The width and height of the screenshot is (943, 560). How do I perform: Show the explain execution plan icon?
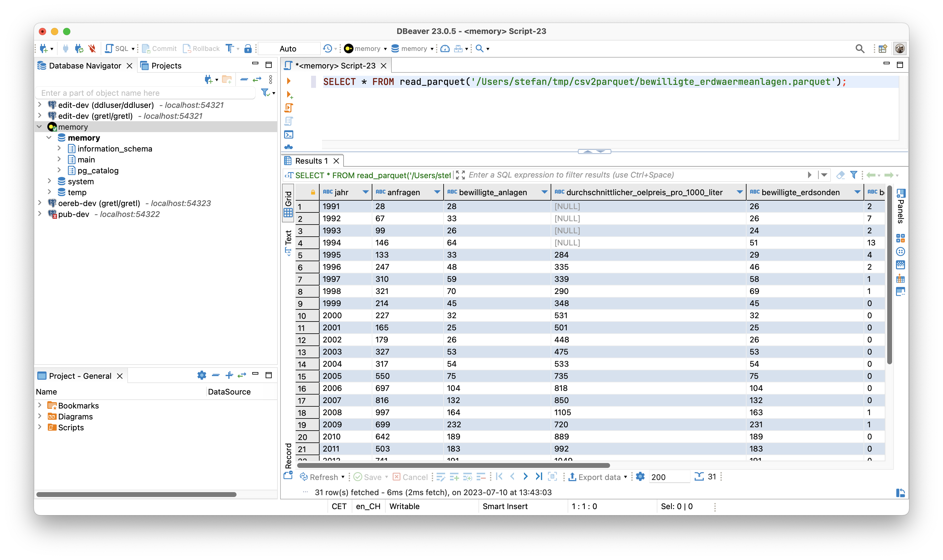click(289, 121)
